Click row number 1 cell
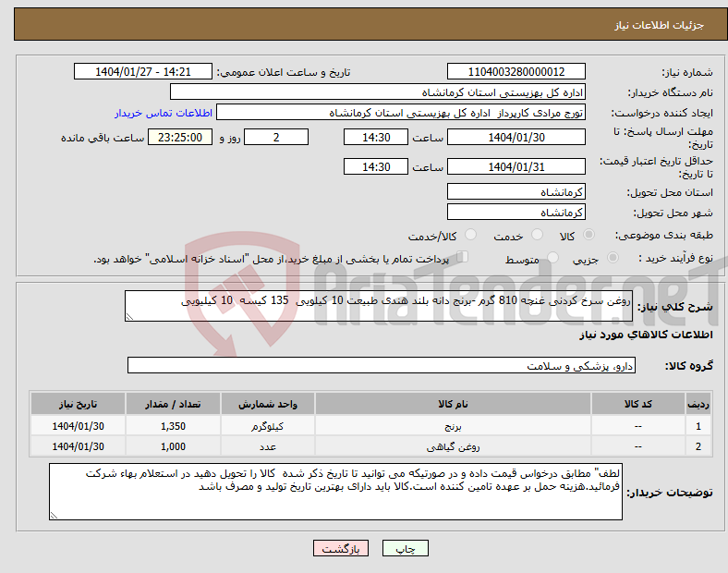This screenshot has width=728, height=573. click(x=698, y=426)
